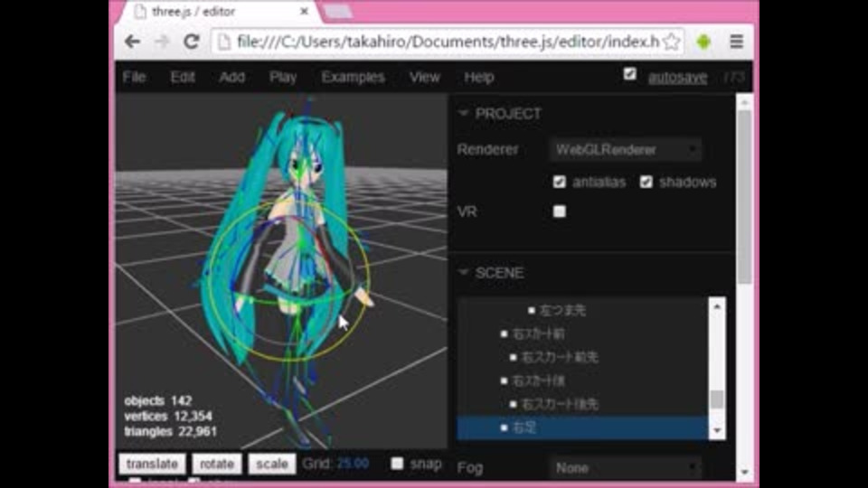This screenshot has height=488, width=868.
Task: Open the Play menu
Action: pos(283,77)
